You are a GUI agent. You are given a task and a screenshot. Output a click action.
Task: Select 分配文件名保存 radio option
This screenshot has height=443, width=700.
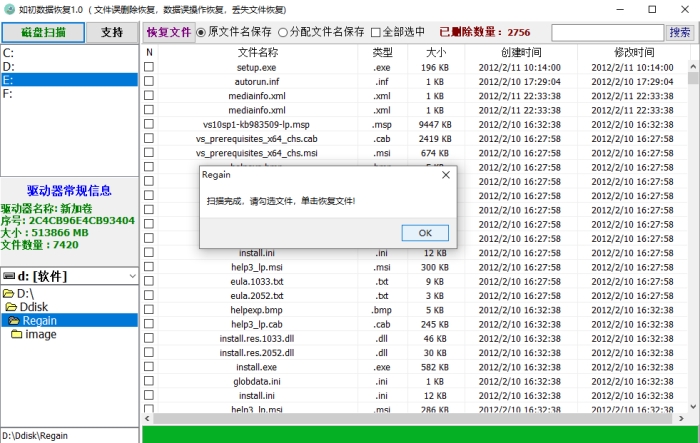pos(321,32)
